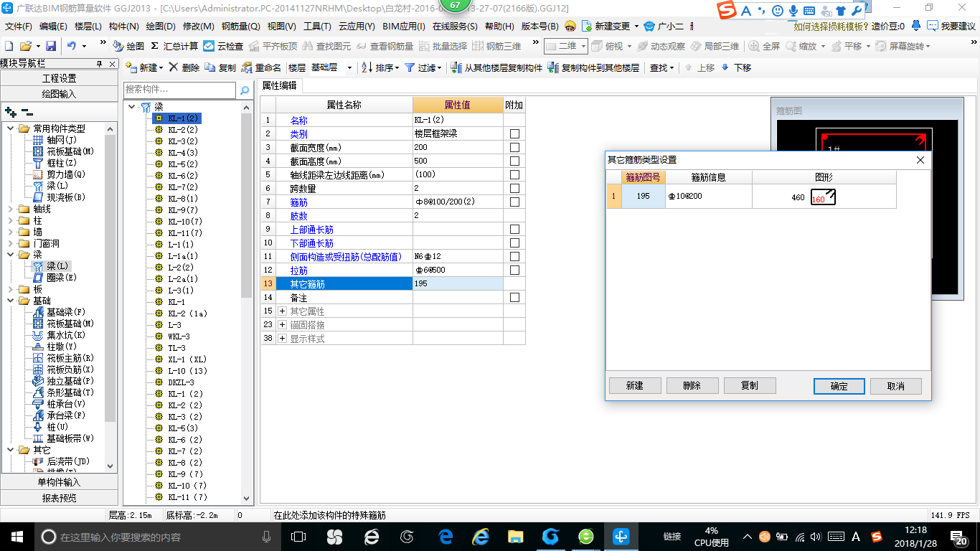Open the 排序 sort dropdown
The image size is (980, 551).
pos(379,67)
